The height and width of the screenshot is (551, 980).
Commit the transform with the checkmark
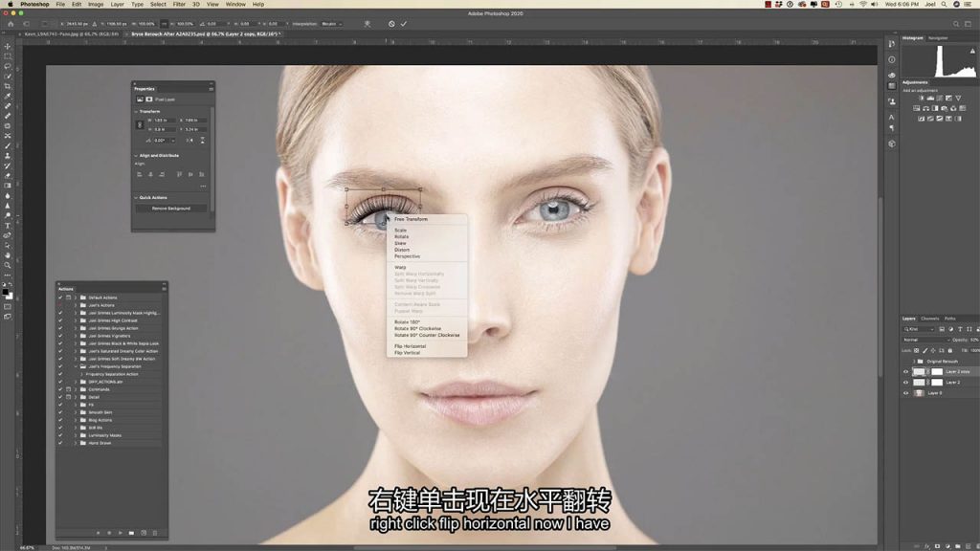(404, 24)
